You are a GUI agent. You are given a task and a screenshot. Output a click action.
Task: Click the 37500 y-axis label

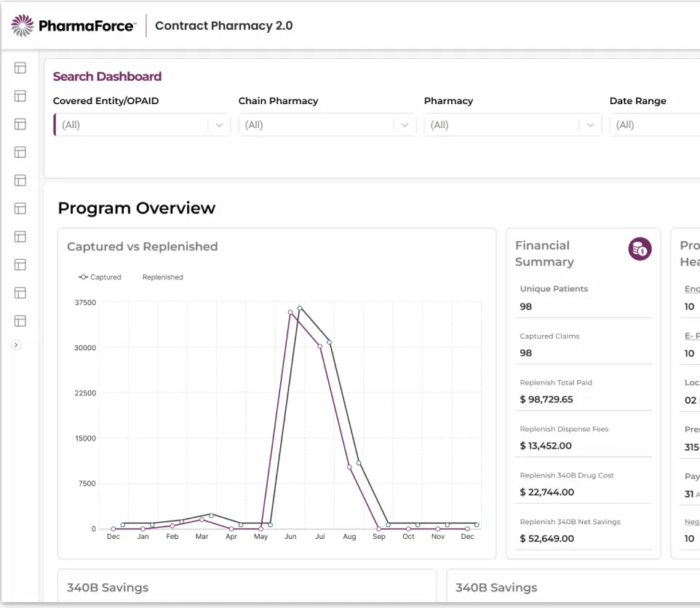click(85, 302)
